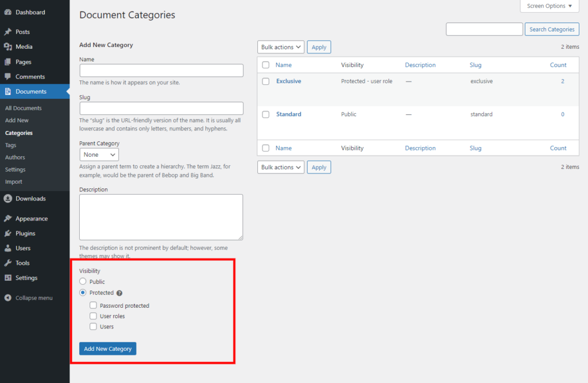
Task: Tick the checkbox for Exclusive category row
Action: coord(265,82)
